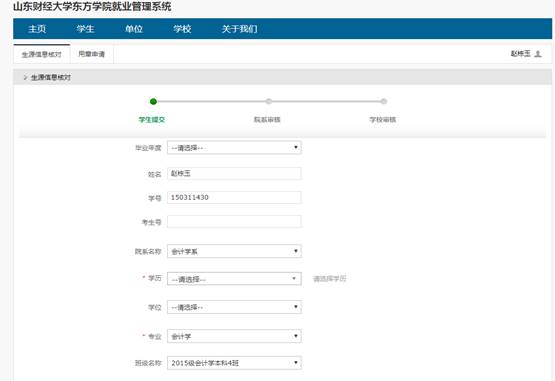Click the user profile icon beside 赵梓玉
The height and width of the screenshot is (381, 555).
coord(538,54)
